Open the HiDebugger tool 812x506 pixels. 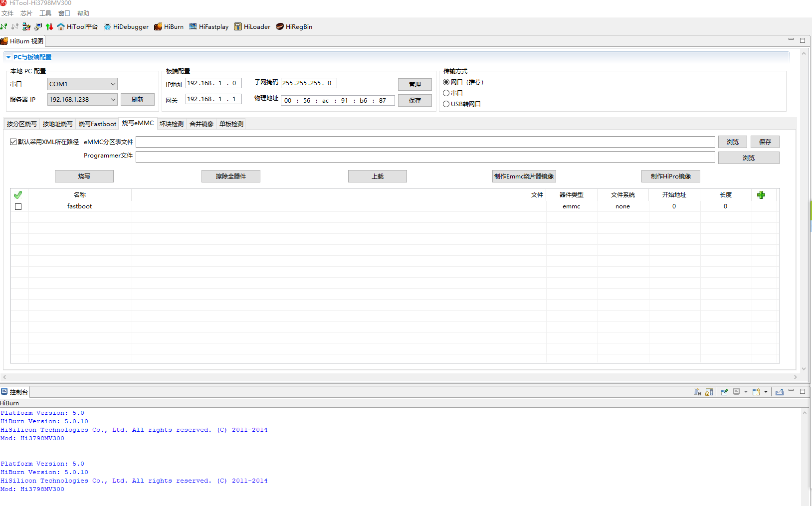tap(126, 27)
